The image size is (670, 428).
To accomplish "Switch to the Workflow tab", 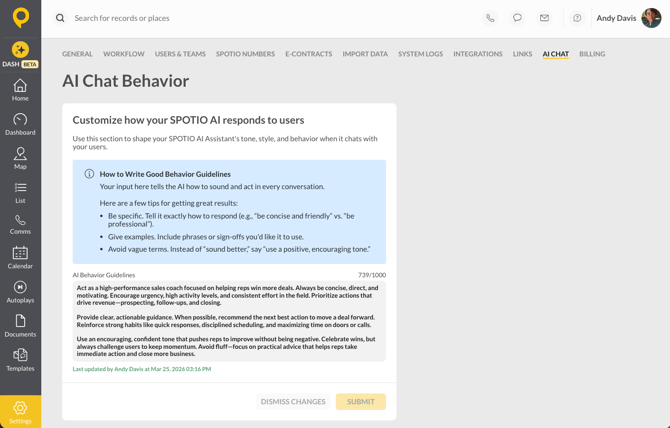I will [x=123, y=54].
